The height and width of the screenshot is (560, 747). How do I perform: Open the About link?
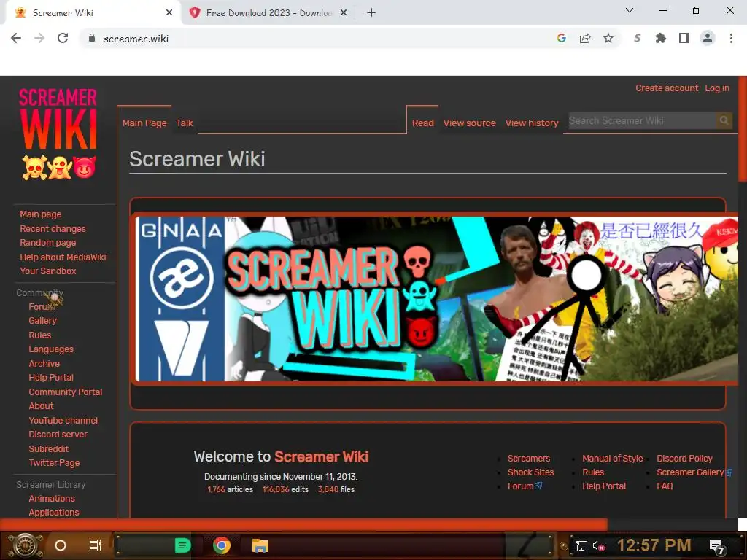point(41,405)
